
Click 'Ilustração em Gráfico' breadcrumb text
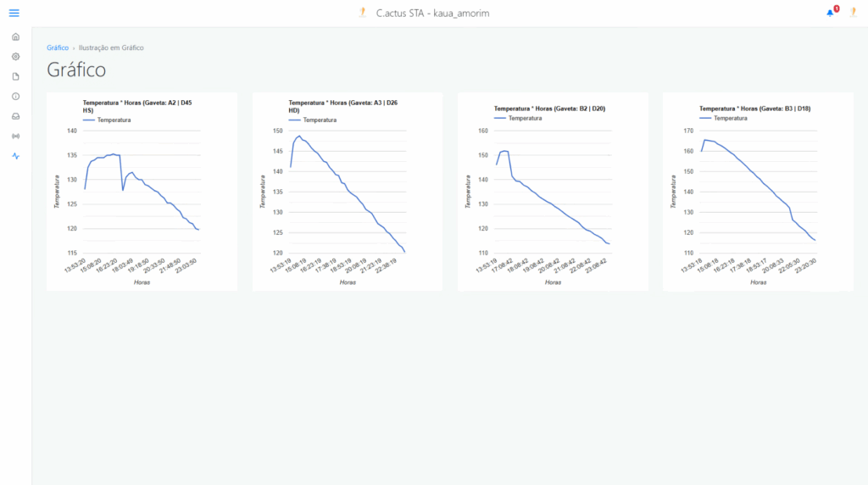click(x=111, y=47)
